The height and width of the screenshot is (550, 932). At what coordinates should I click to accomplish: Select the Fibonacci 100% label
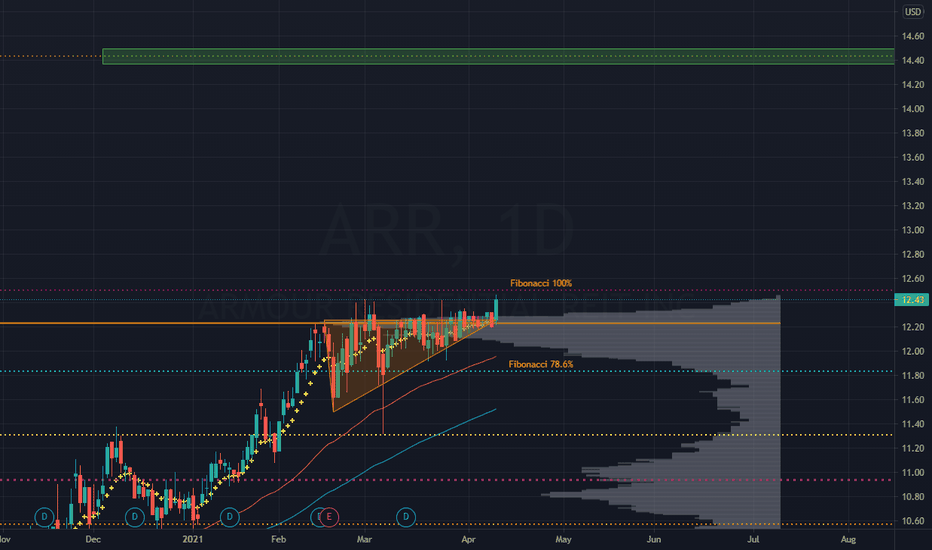(541, 283)
